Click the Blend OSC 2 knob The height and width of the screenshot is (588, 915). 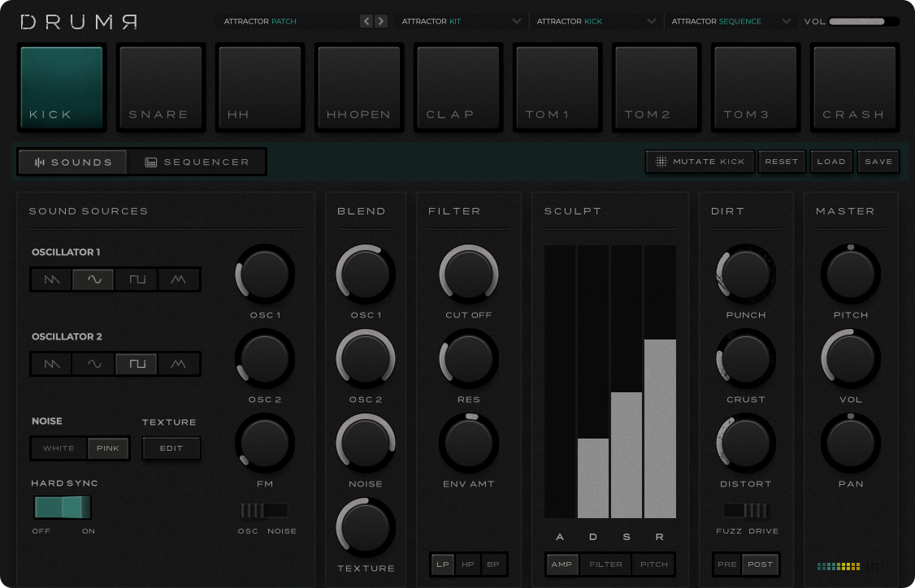[x=366, y=359]
